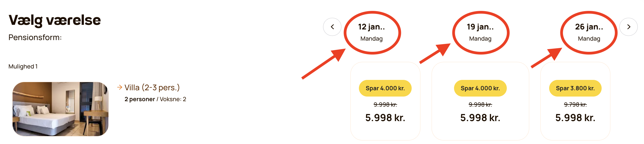Select the 26 jan. Mandag date
The height and width of the screenshot is (144, 644).
589,32
